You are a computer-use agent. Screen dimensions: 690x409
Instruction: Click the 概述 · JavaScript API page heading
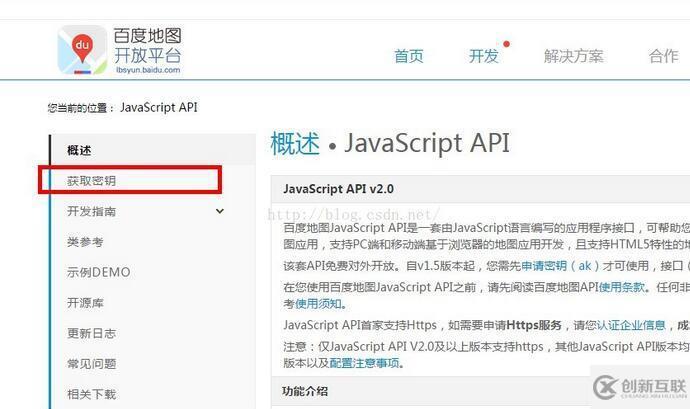pyautogui.click(x=390, y=144)
